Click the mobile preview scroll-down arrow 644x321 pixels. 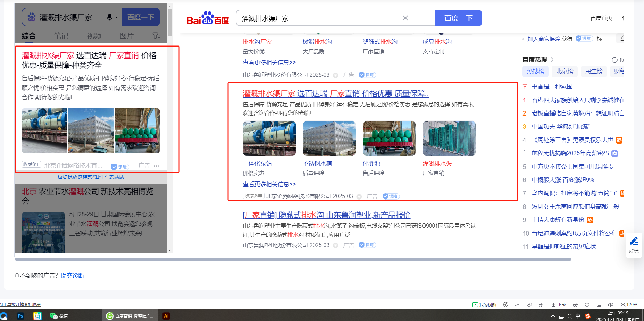[x=170, y=250]
